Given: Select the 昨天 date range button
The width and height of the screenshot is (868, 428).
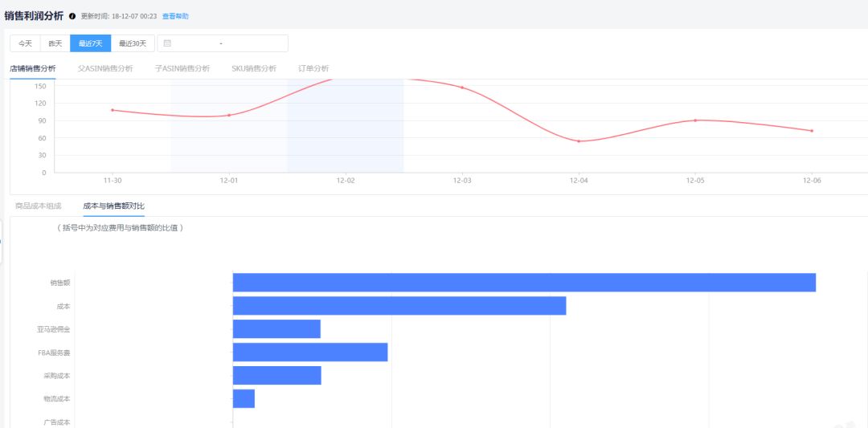Looking at the screenshot, I should pos(55,43).
